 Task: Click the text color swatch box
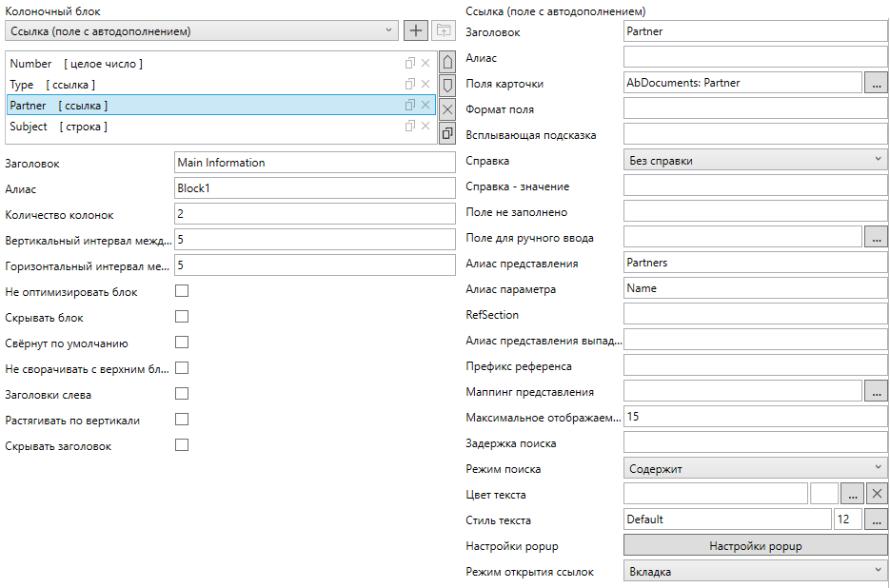point(824,494)
